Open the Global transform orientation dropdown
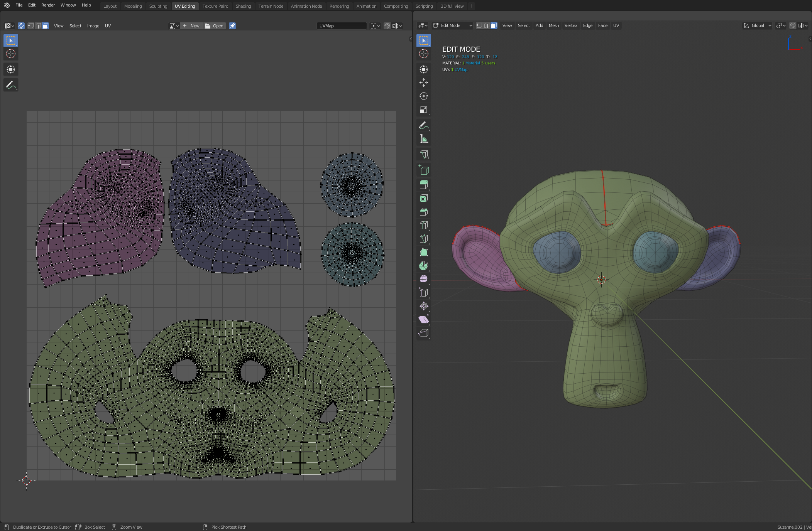This screenshot has width=812, height=531. (757, 25)
